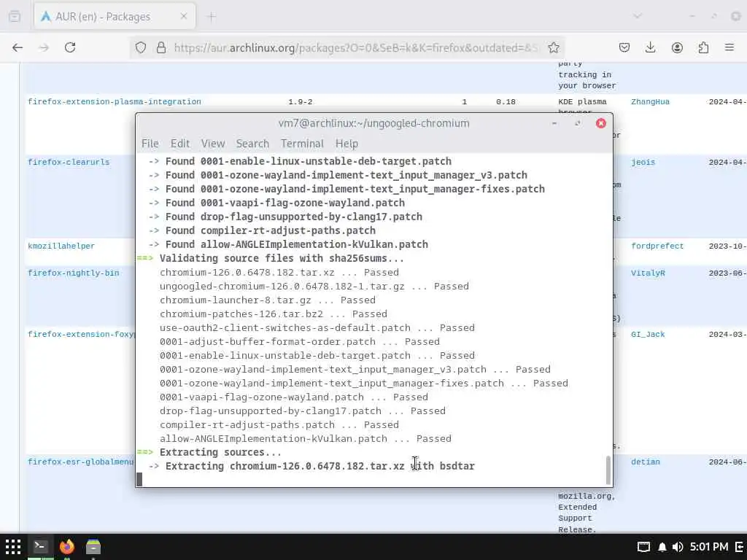Click the terminal vertical scrollbar handle
The height and width of the screenshot is (560, 747).
[x=608, y=470]
